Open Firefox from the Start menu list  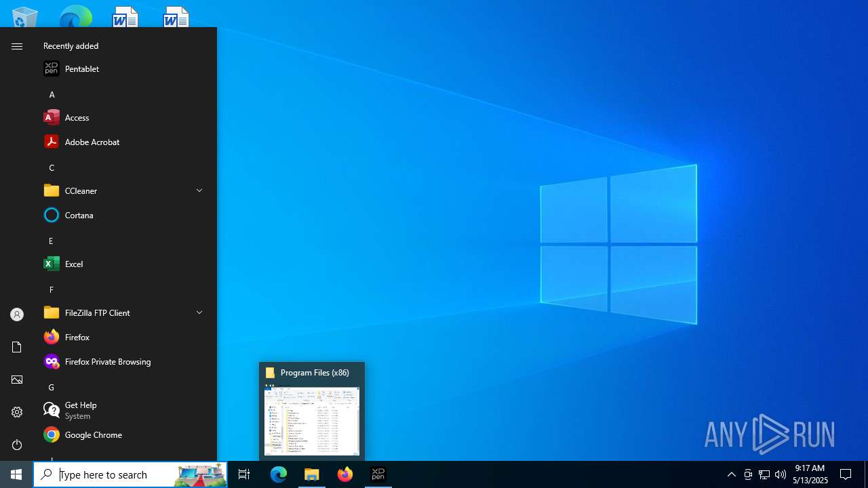click(x=125, y=337)
